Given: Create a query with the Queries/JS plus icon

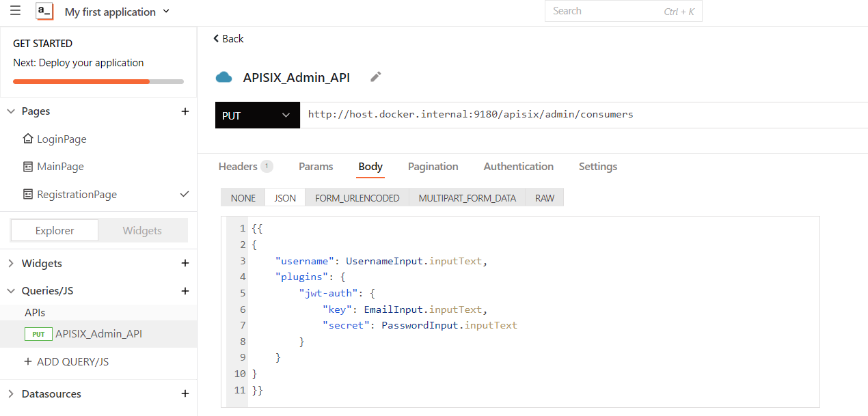Looking at the screenshot, I should click(x=185, y=290).
